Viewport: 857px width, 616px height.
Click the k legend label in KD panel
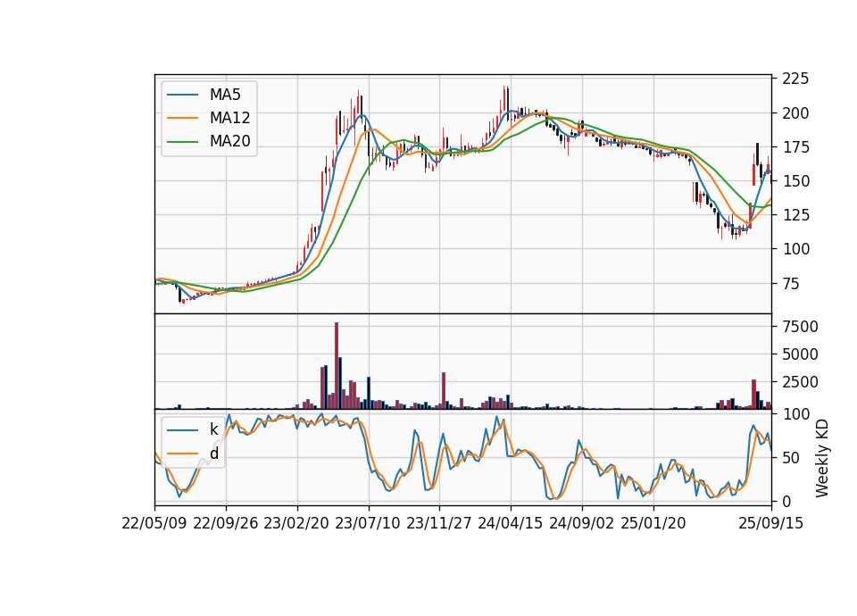point(213,429)
